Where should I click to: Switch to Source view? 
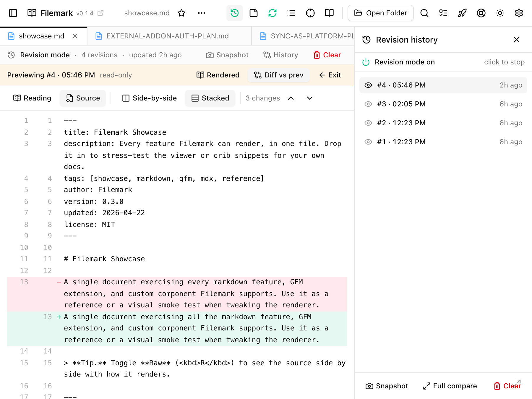coord(83,98)
